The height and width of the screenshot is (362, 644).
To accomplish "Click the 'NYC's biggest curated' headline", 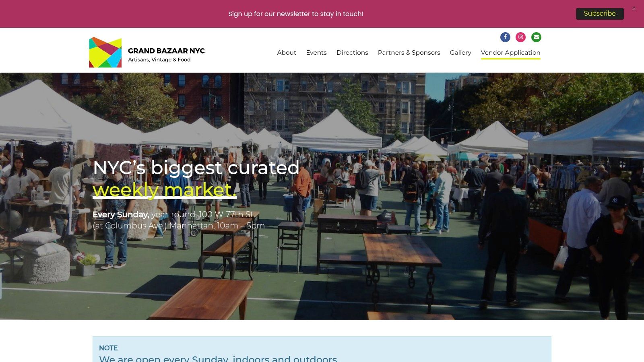I will point(196,168).
